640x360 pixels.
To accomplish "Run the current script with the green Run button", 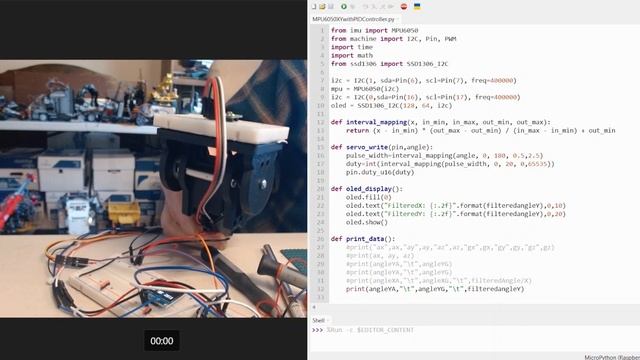I will coord(344,7).
